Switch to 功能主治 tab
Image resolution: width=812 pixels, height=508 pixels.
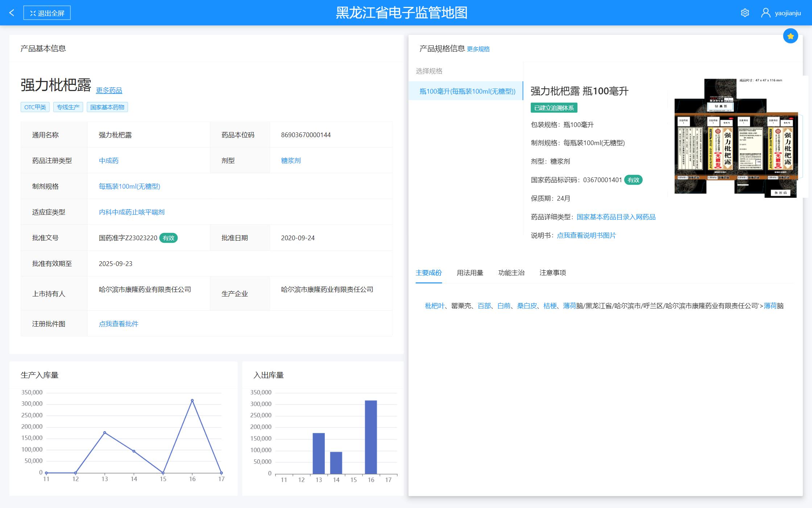[x=511, y=273]
